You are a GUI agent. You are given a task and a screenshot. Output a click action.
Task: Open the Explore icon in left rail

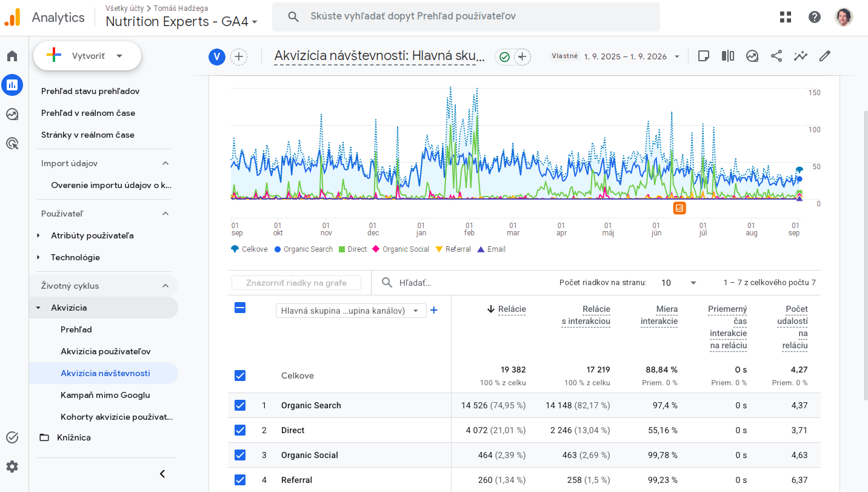coord(12,114)
